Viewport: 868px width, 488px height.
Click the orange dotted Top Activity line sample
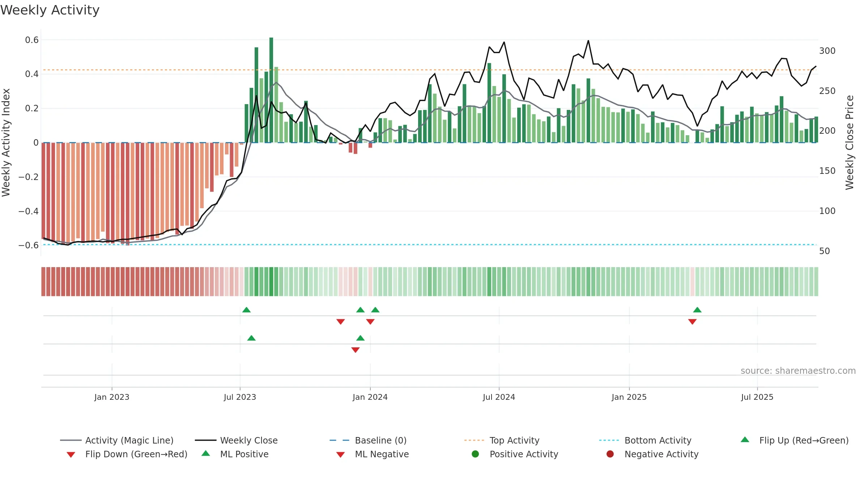474,440
